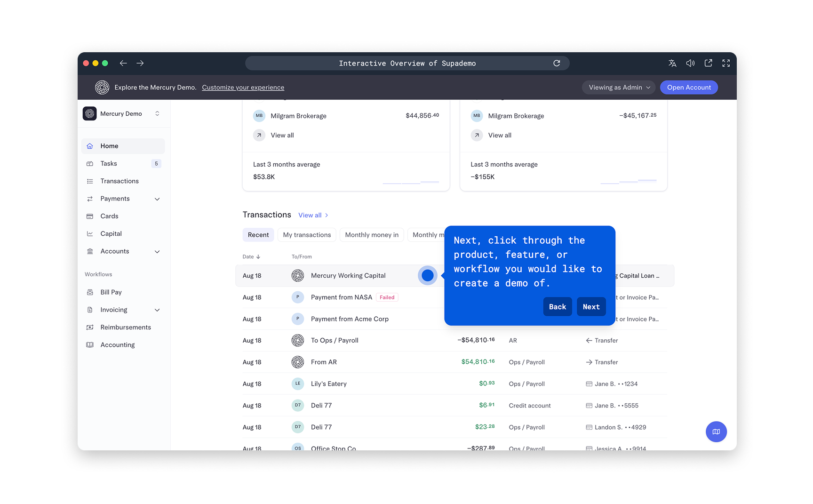This screenshot has height=504, width=813.
Task: Click the Open Account button
Action: pyautogui.click(x=688, y=88)
